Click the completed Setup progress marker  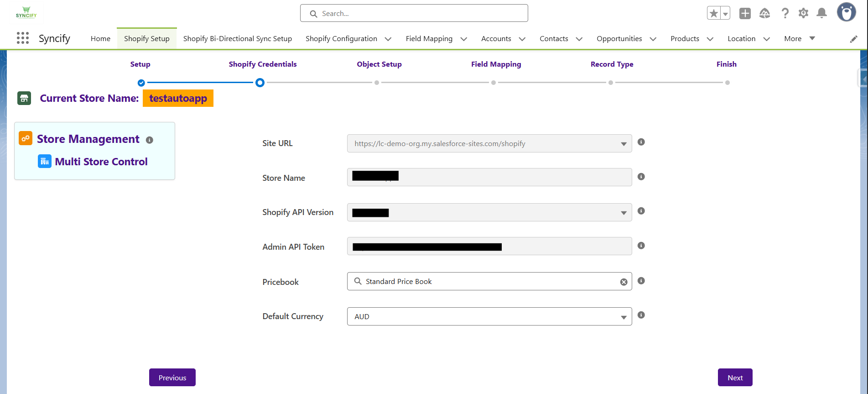pyautogui.click(x=141, y=83)
